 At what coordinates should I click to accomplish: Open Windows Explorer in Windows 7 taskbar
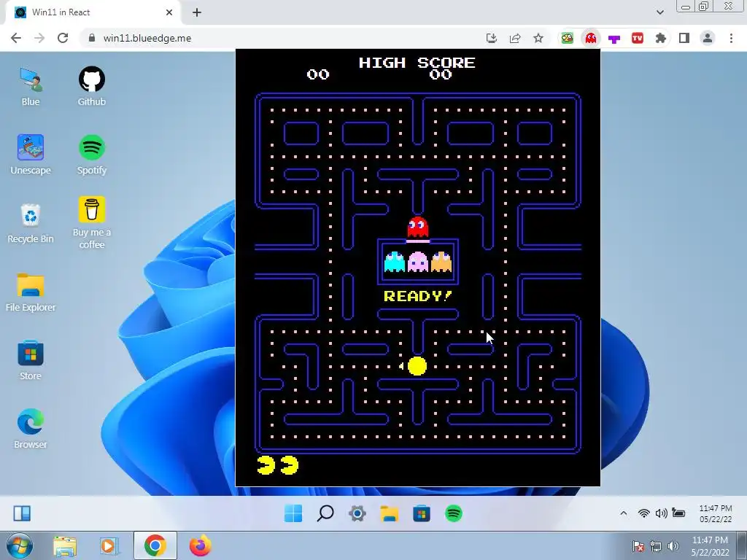coord(65,546)
